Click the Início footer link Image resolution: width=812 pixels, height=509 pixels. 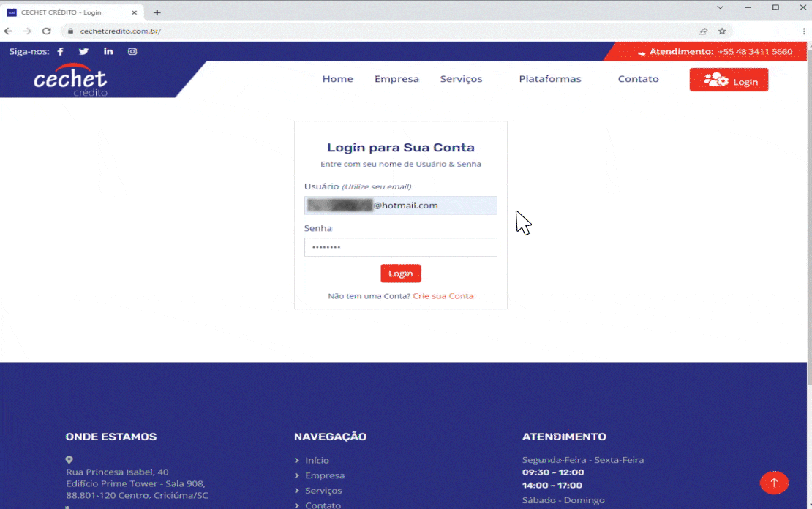point(317,461)
